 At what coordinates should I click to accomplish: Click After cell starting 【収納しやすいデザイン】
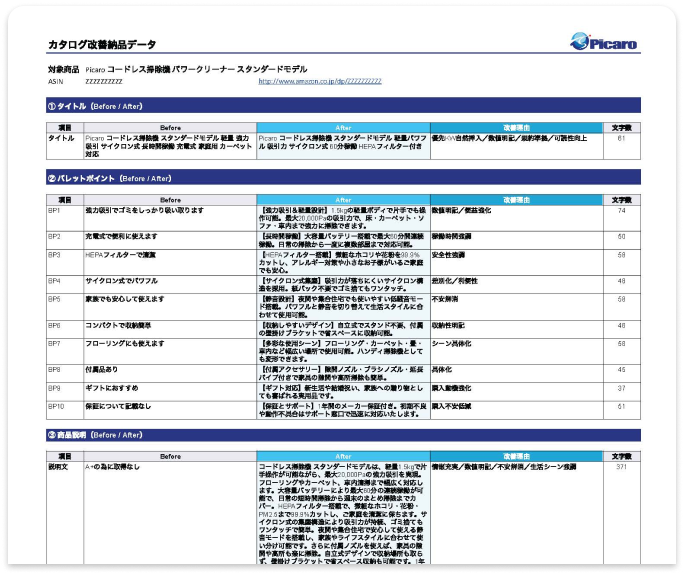point(343,329)
